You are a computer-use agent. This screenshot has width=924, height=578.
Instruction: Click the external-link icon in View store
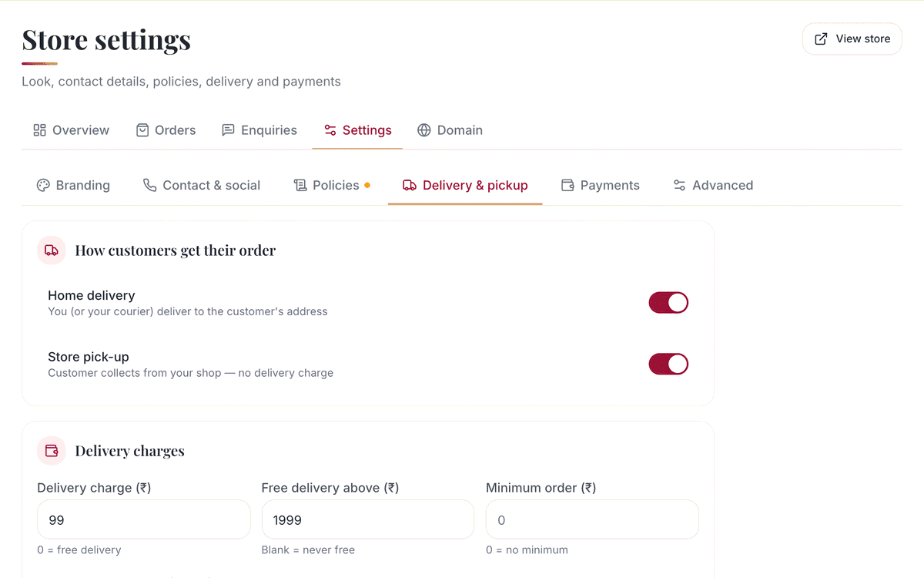tap(821, 39)
